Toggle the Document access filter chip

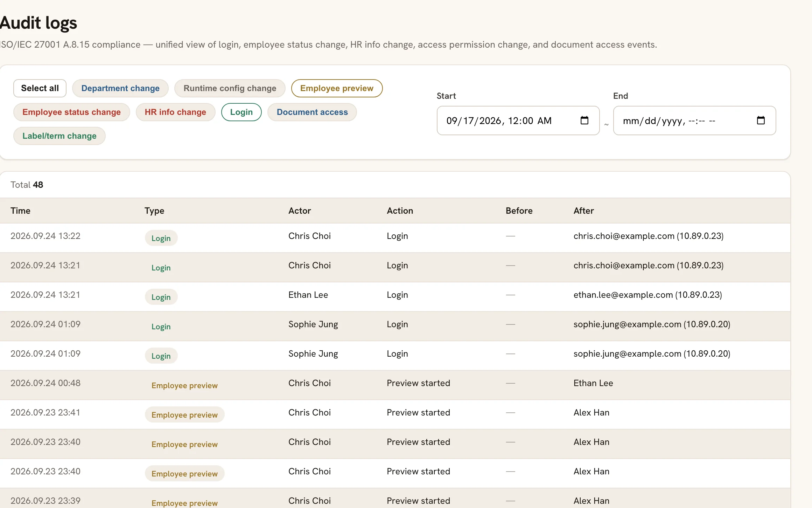[x=312, y=112]
